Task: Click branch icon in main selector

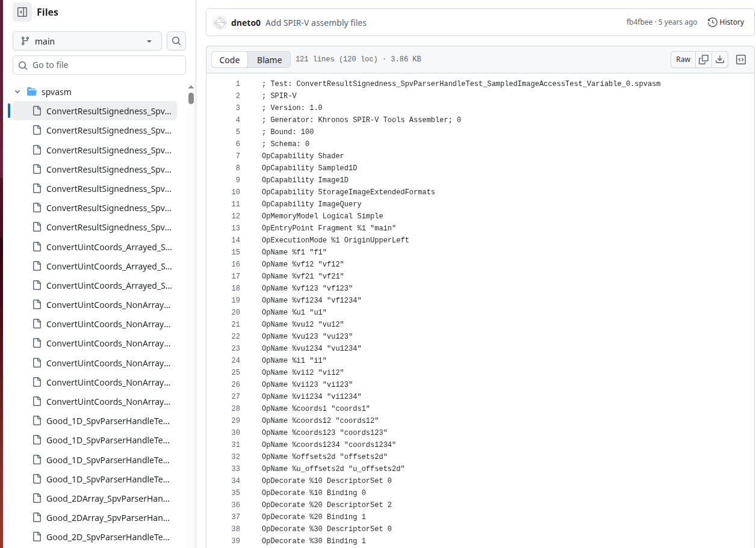Action: [25, 41]
